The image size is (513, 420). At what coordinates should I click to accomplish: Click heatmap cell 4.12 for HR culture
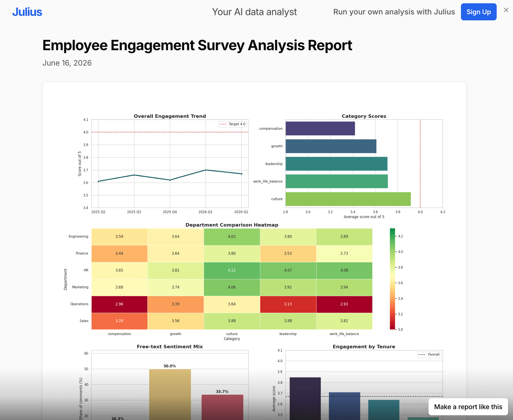coord(232,270)
